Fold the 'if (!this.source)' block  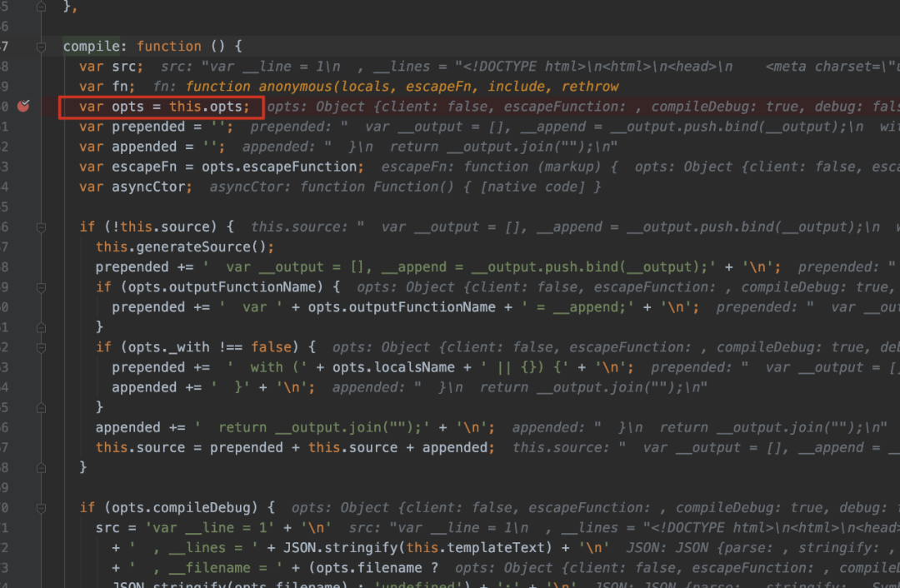click(x=41, y=227)
